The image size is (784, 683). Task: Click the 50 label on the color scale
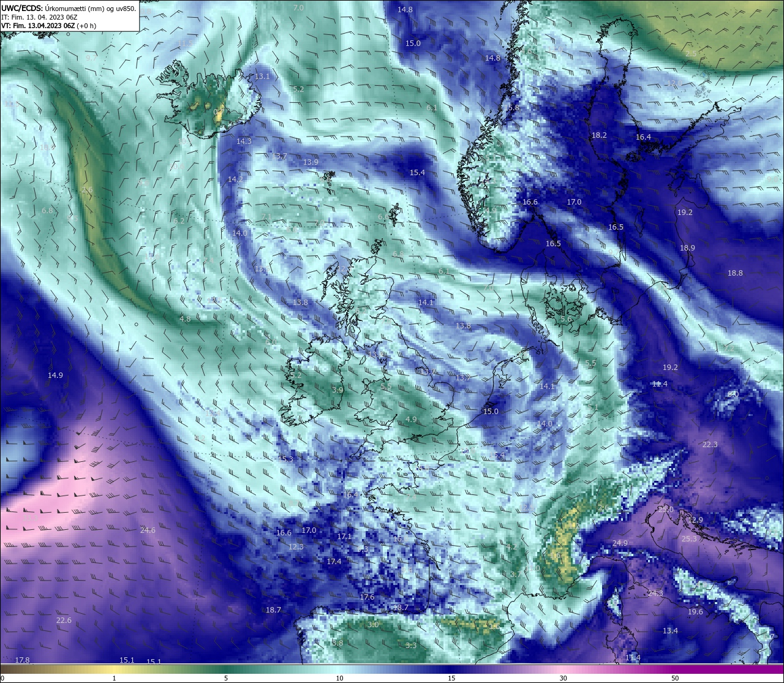click(x=675, y=678)
